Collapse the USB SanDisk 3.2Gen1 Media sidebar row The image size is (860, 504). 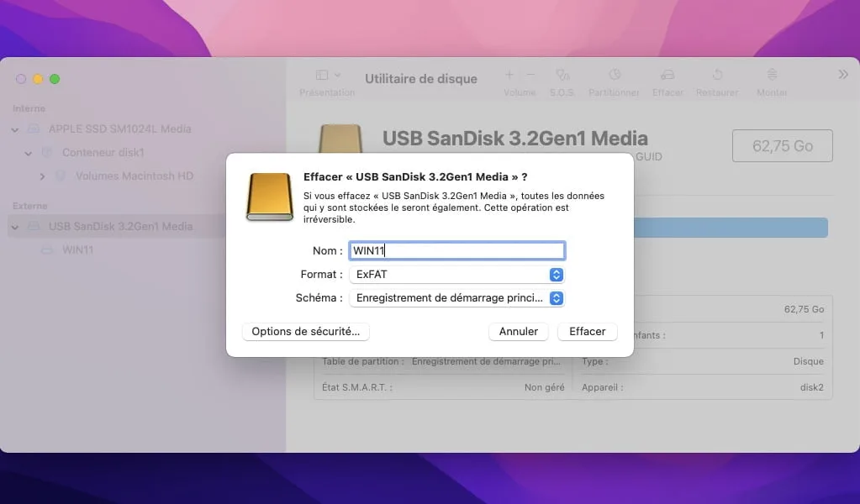(x=15, y=227)
